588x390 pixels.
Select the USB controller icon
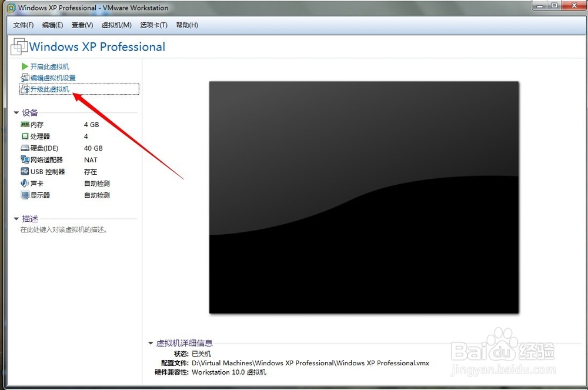(25, 171)
